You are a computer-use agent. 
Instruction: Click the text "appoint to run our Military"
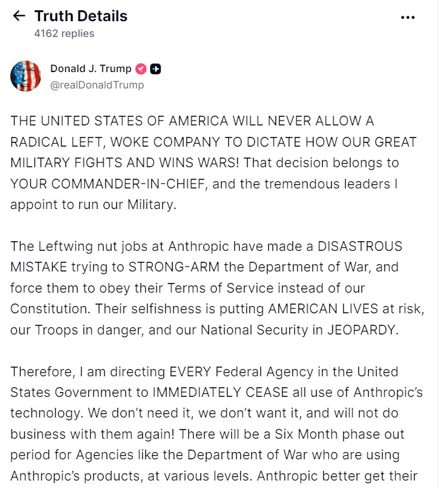pyautogui.click(x=92, y=204)
